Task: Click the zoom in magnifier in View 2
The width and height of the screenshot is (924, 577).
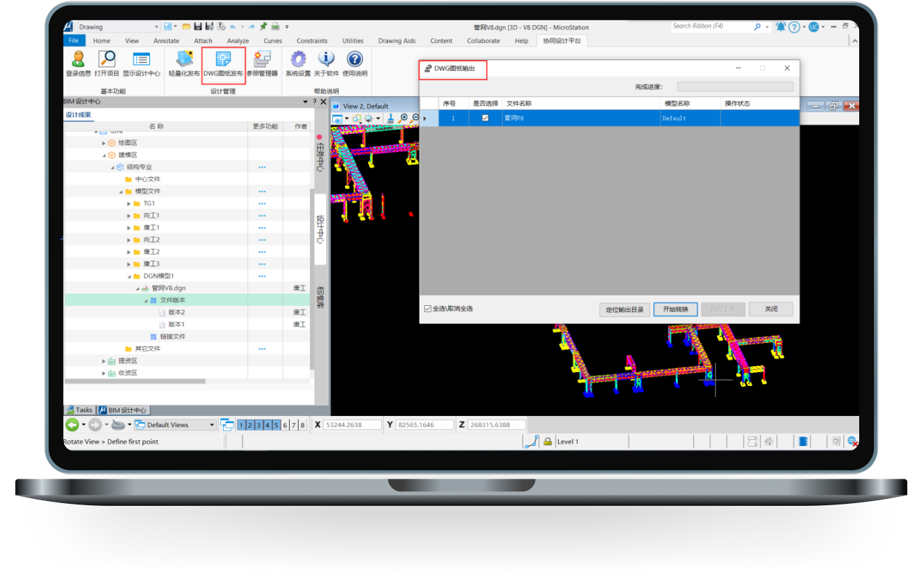Action: [x=403, y=118]
